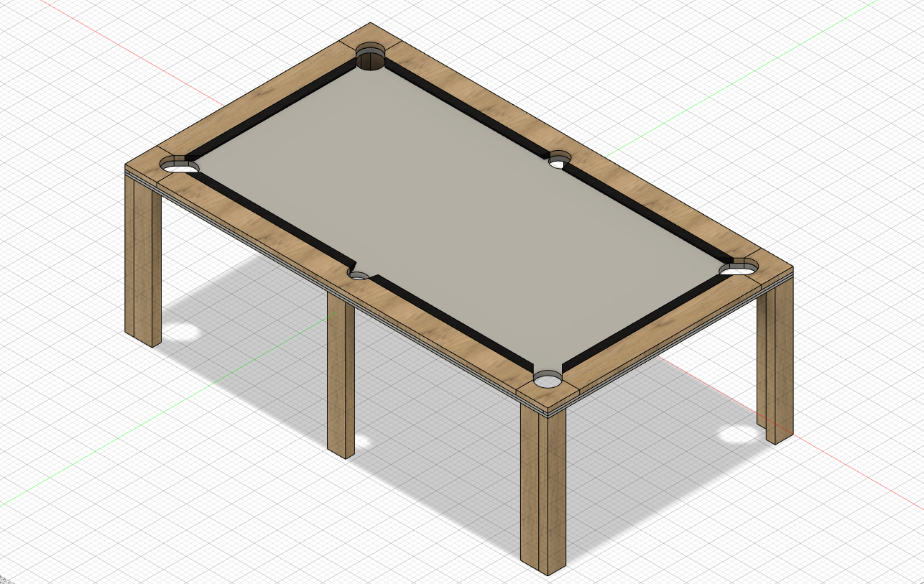This screenshot has width=924, height=584.
Task: Click the leg visible beneath the table's middle
Action: (341, 374)
